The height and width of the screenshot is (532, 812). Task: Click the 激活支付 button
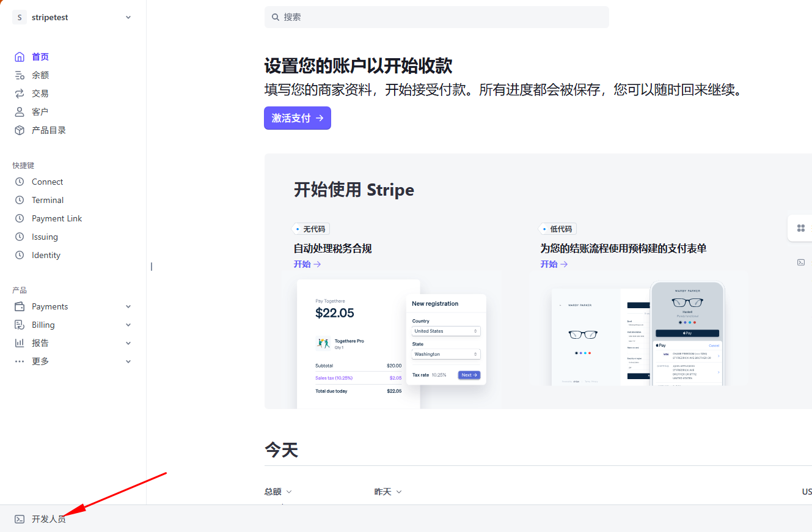click(x=297, y=118)
